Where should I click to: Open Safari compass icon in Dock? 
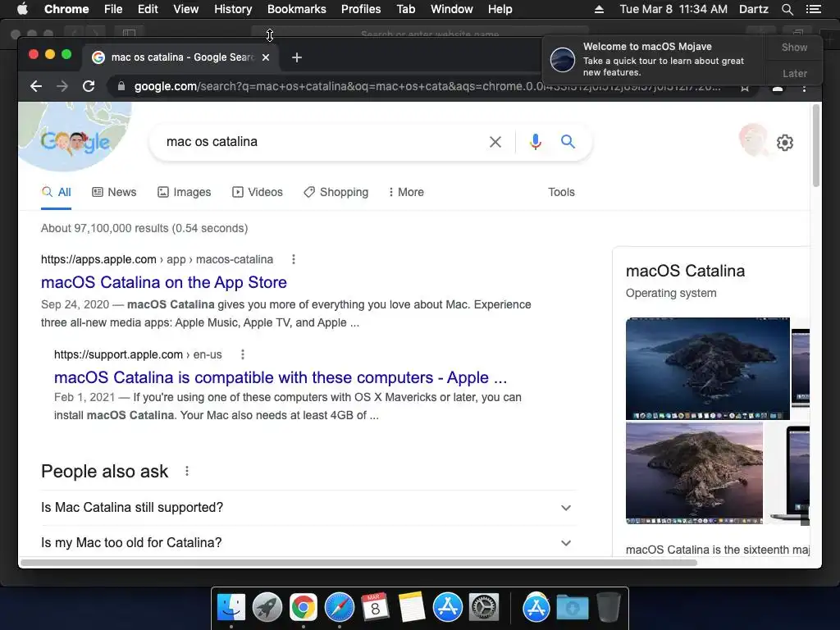[339, 608]
